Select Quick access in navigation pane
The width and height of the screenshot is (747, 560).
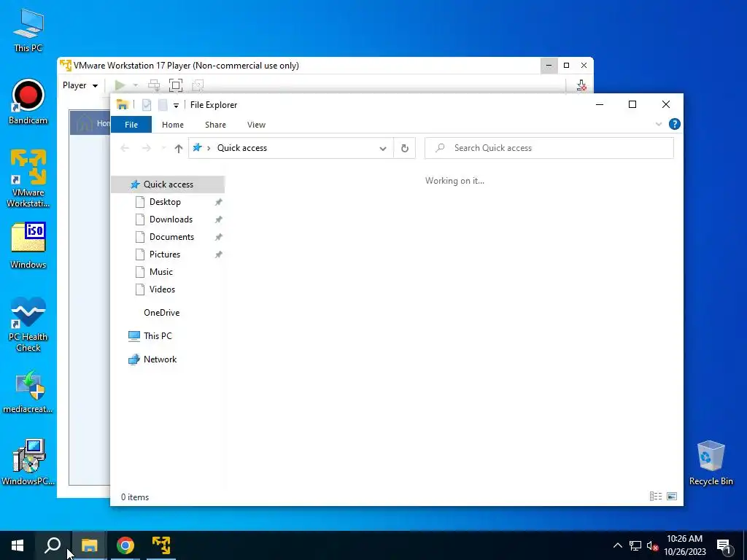click(x=168, y=184)
